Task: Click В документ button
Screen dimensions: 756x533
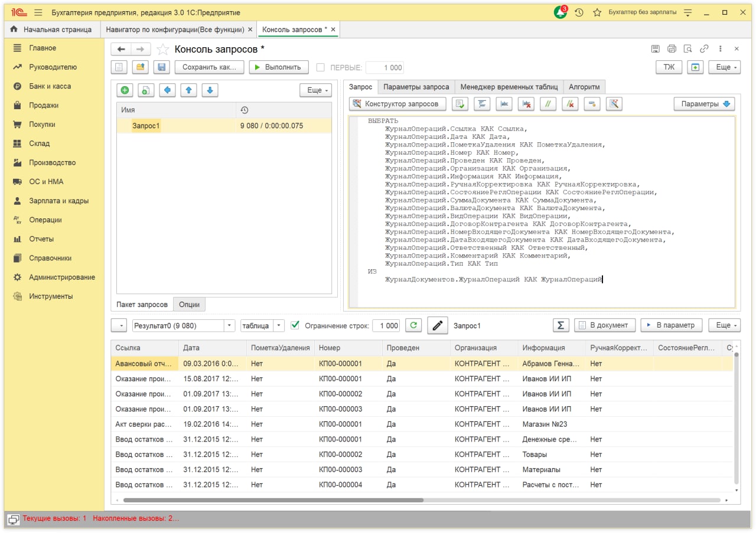Action: click(605, 325)
